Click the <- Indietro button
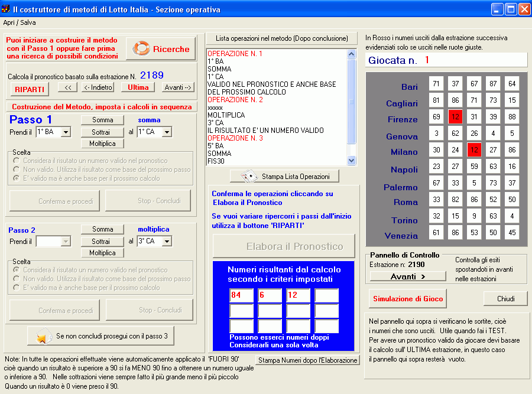Viewport: 532px width, 394px height. pos(98,87)
